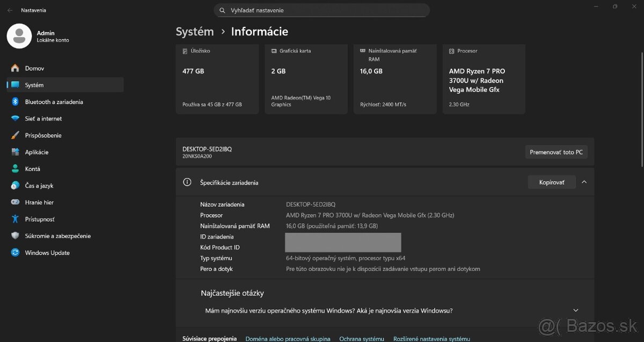Select Systém in the sidebar

pos(34,84)
